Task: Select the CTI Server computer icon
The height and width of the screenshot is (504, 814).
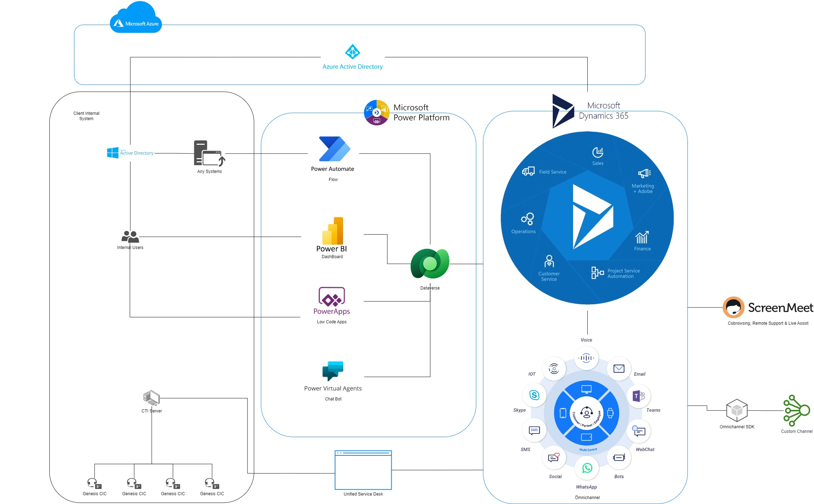Action: click(x=152, y=398)
